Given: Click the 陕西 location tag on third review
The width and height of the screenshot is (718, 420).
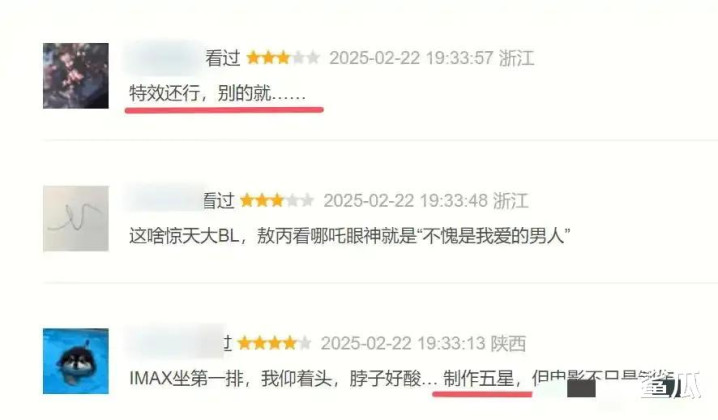Looking at the screenshot, I should tap(508, 343).
